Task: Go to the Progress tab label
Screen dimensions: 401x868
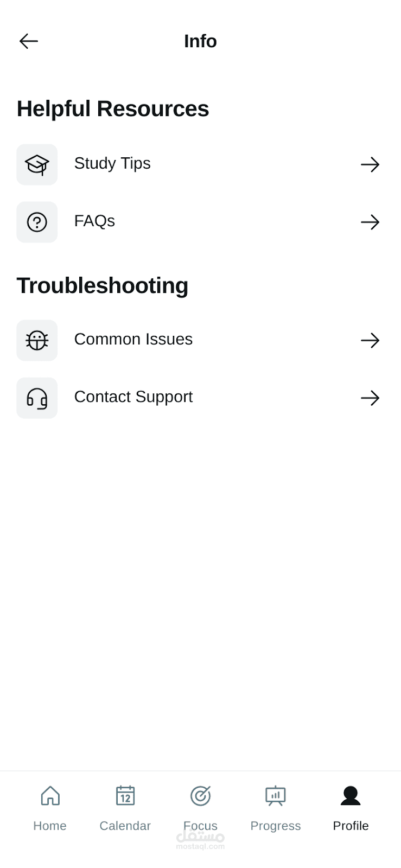Action: (x=275, y=826)
